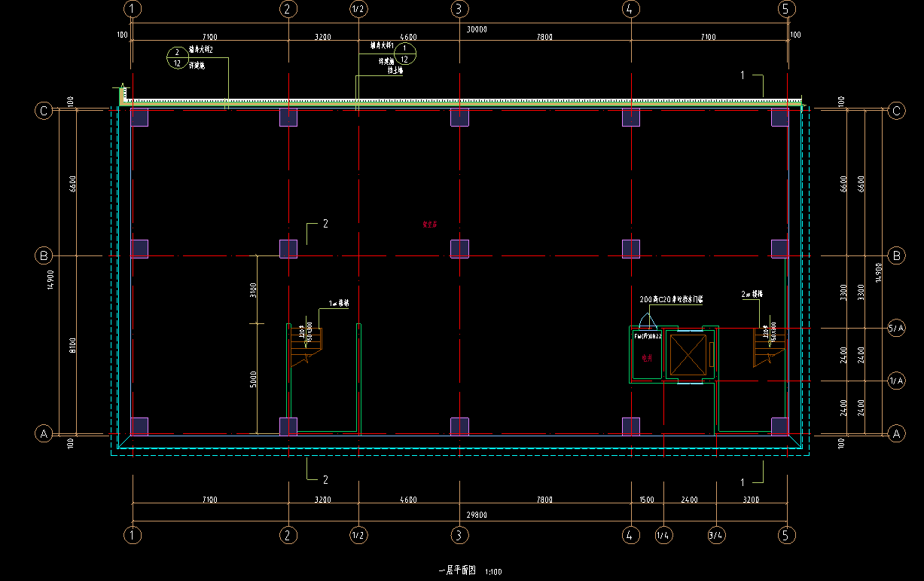Select the column at grid C-4 intersection
Screen dimensions: 924x581
(631, 117)
